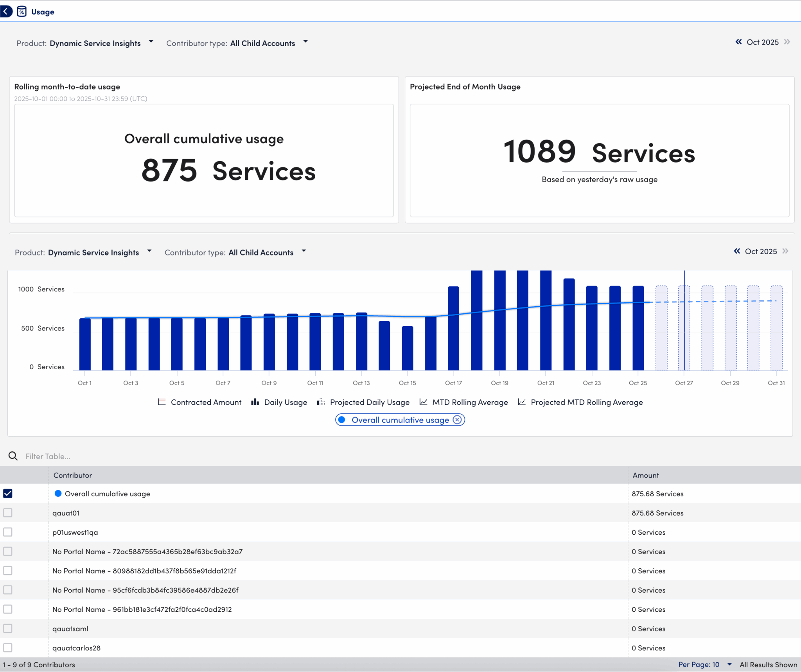Screen dimensions: 801x672
Task: Select the qauatcarlos28 row in the table
Action: coord(76,648)
